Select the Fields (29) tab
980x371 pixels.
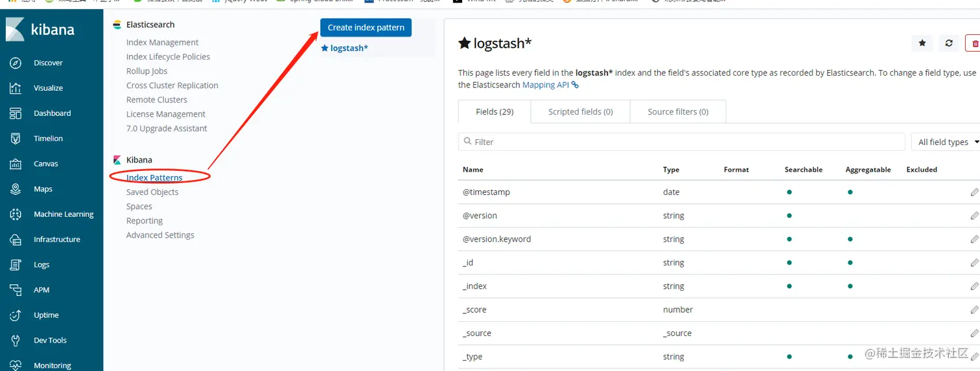click(495, 111)
